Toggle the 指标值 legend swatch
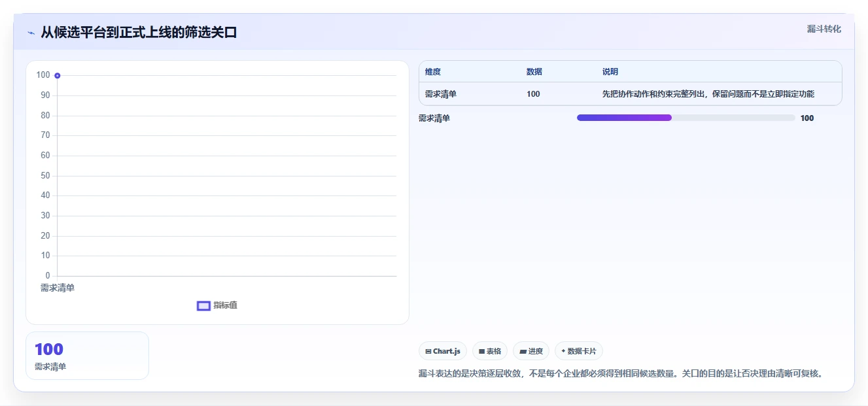The width and height of the screenshot is (868, 406). pyautogui.click(x=203, y=306)
